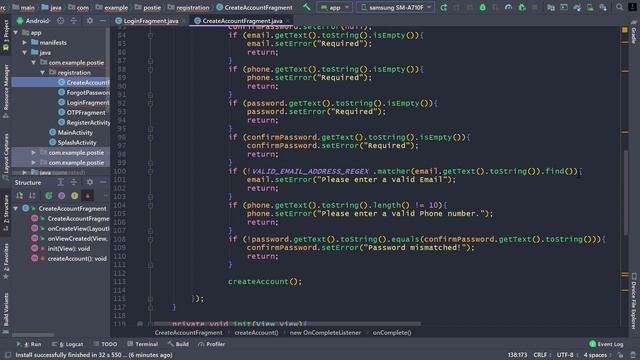
Task: Open the Logcat tool window button
Action: click(x=67, y=344)
